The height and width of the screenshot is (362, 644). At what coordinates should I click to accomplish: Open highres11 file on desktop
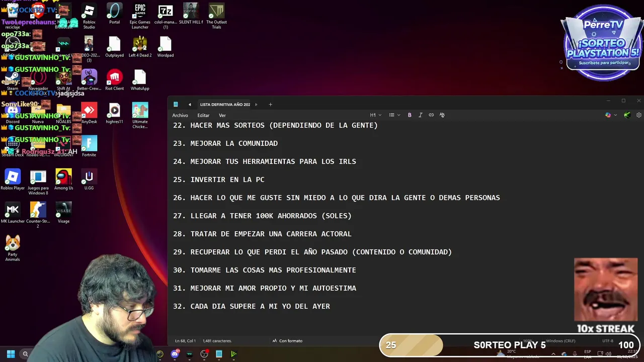click(x=115, y=114)
